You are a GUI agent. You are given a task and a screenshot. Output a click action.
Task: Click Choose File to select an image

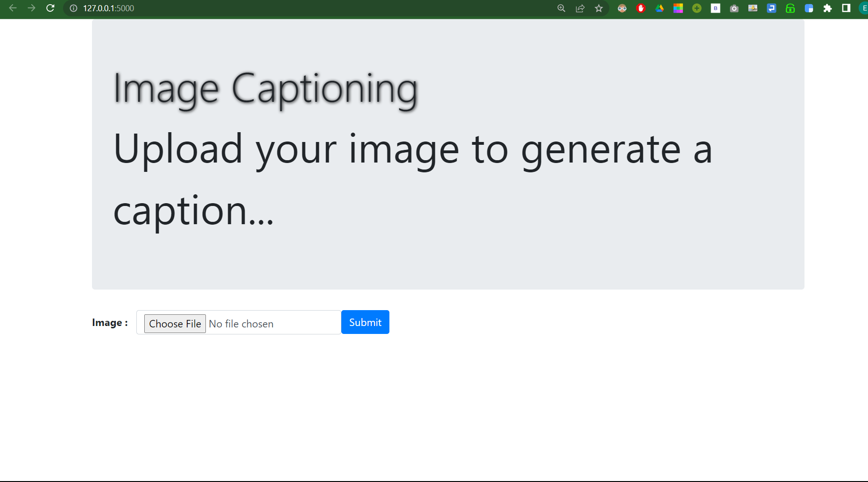175,323
